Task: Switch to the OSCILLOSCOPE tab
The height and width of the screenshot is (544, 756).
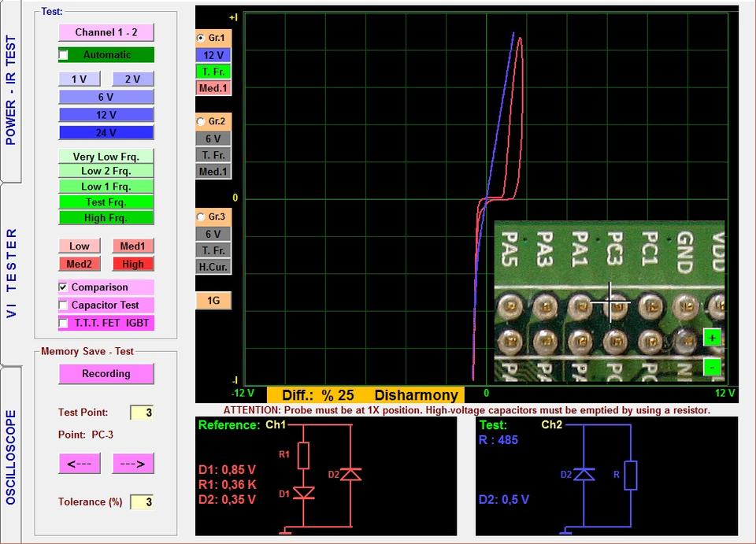Action: [11, 457]
